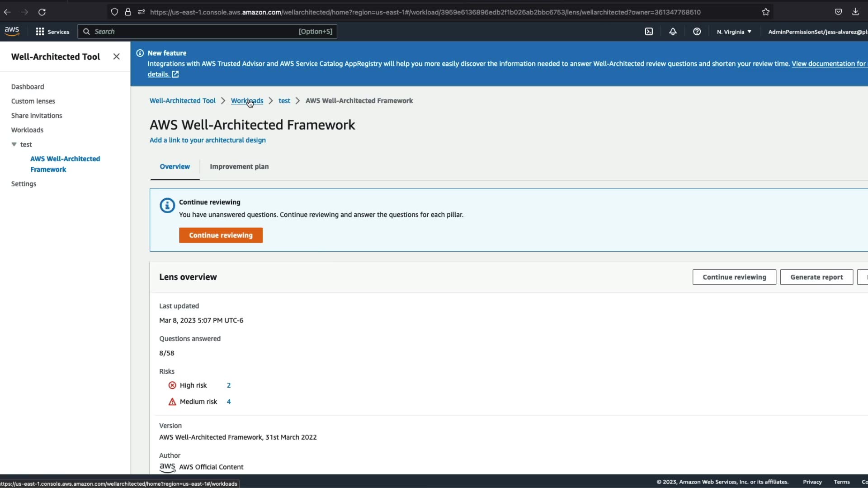Select the Overview tab
Viewport: 868px width, 488px height.
coord(175,166)
